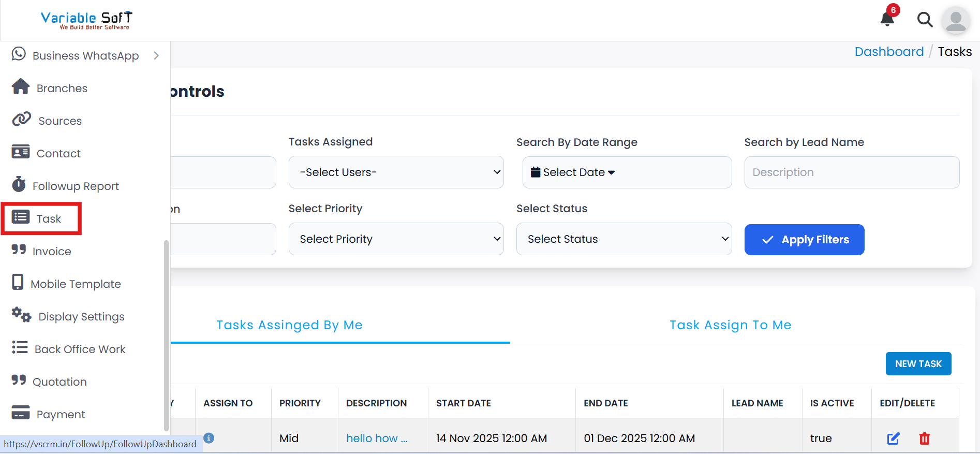
Task: Click the info icon in task row
Action: 209,438
